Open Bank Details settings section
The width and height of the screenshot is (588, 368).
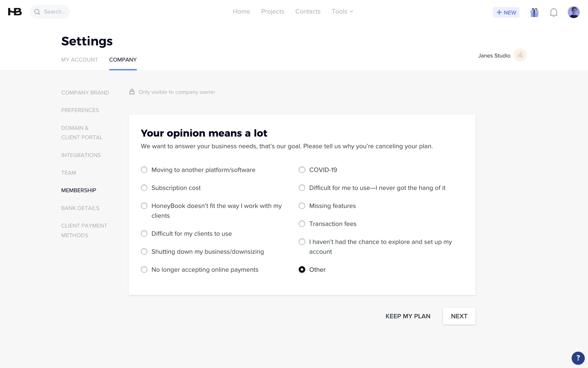click(80, 208)
